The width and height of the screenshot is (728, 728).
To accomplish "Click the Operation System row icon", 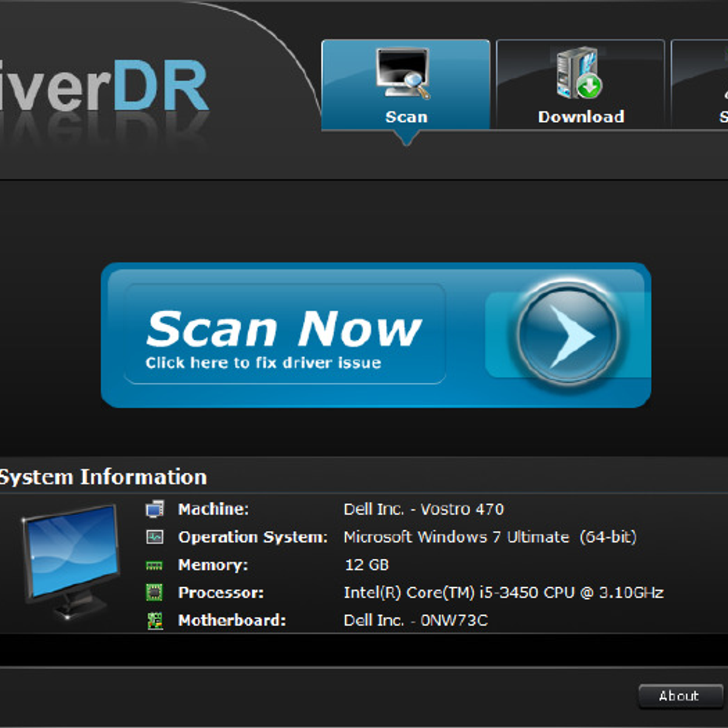I will [155, 537].
